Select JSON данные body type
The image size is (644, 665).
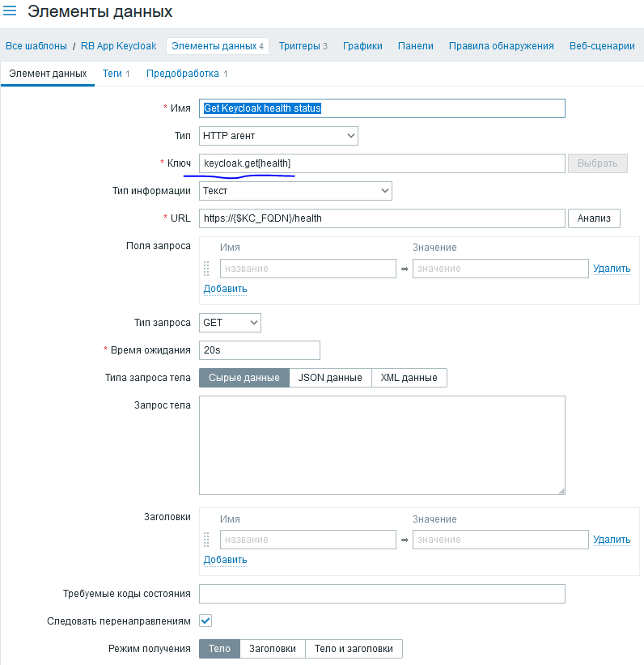330,378
